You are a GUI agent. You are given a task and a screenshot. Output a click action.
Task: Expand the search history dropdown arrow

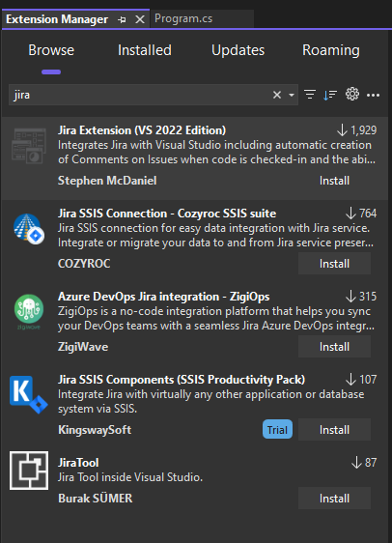292,95
